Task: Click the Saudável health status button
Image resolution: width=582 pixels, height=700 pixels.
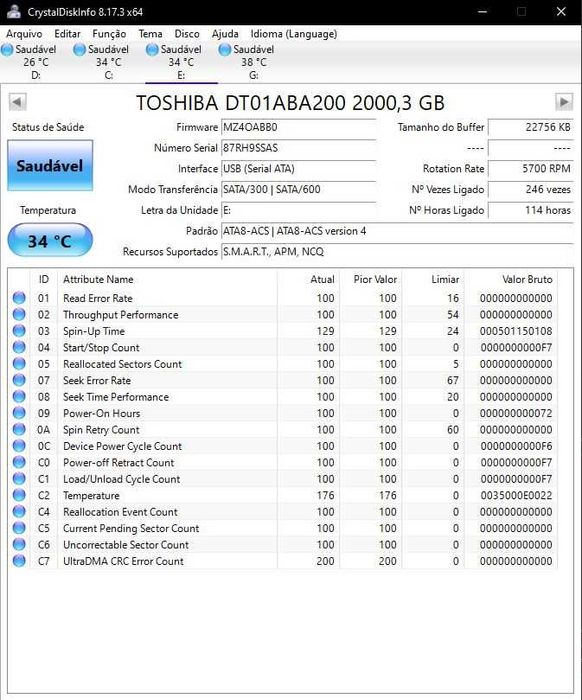Action: (x=50, y=166)
